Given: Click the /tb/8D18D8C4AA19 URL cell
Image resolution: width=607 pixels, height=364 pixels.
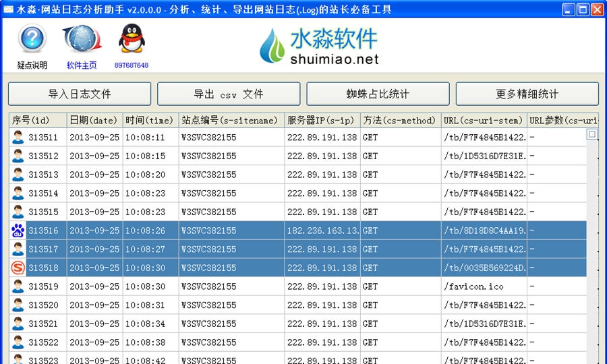Looking at the screenshot, I should (484, 231).
